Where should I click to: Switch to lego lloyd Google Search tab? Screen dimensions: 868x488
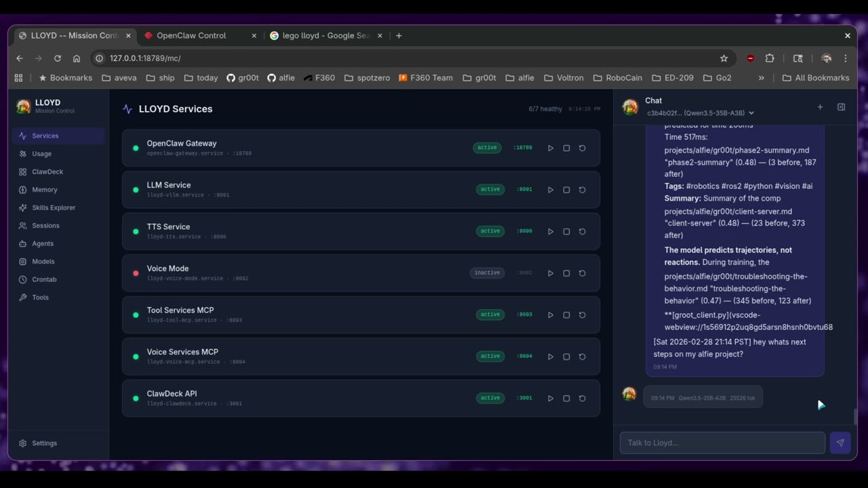325,35
